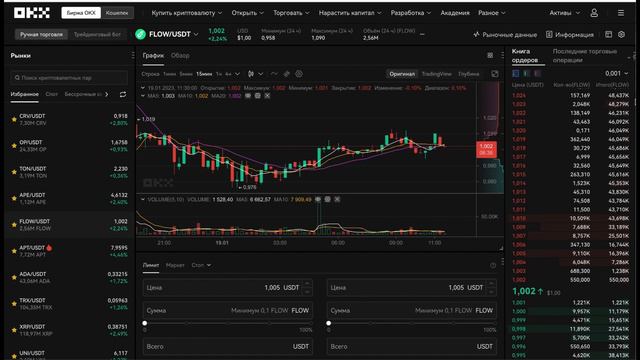Show asks-only order book view icon
The width and height of the screenshot is (640, 360).
pos(537,73)
